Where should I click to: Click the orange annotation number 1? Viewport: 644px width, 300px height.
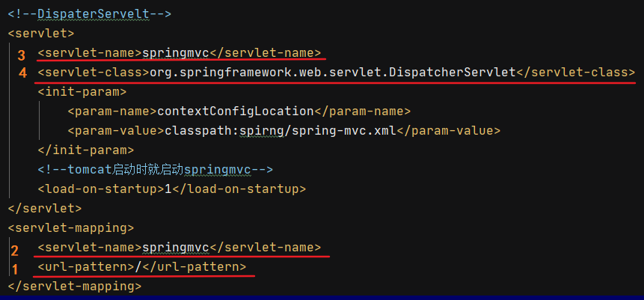coord(13,268)
